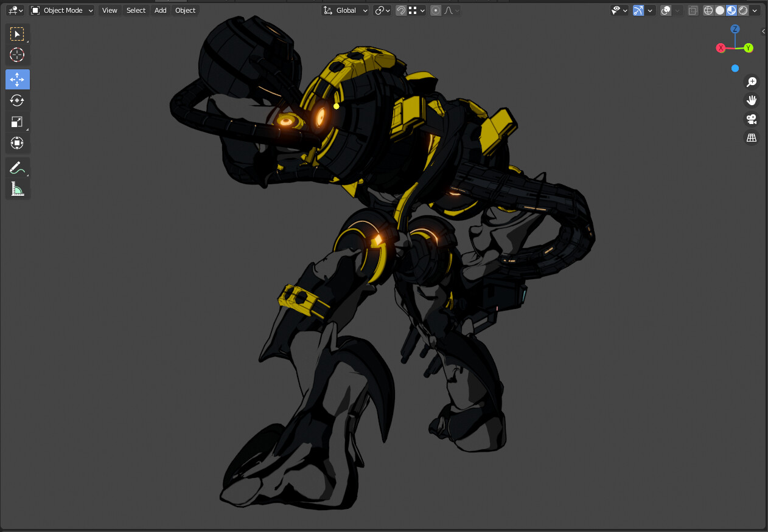Switch viewport shading to Solid mode
768x532 pixels.
coord(719,10)
